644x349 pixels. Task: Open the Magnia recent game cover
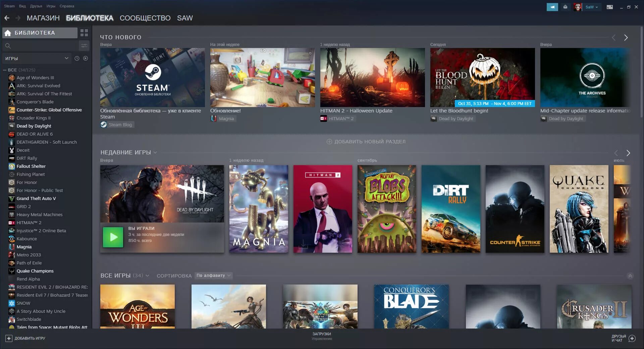[x=259, y=209]
